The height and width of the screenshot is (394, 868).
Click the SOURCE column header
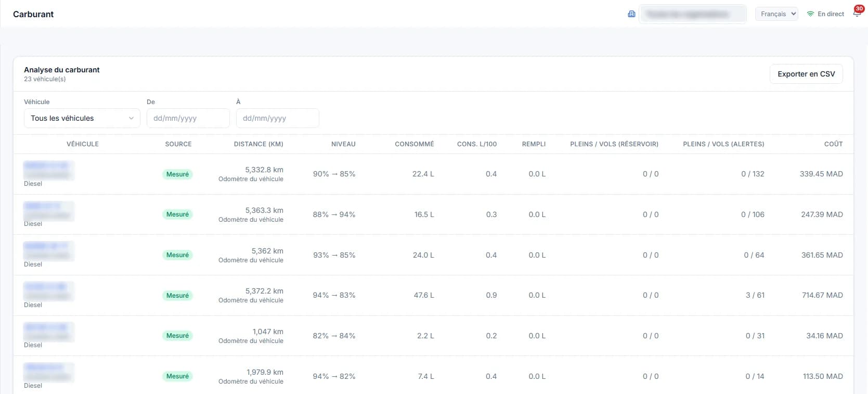pos(178,144)
